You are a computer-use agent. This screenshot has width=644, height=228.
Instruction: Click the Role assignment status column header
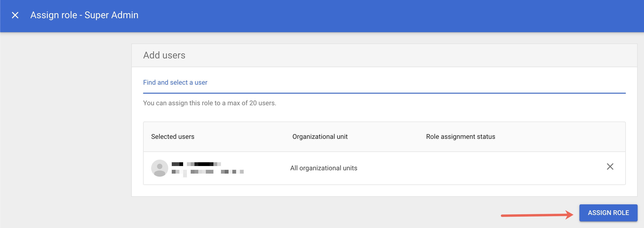pyautogui.click(x=460, y=136)
